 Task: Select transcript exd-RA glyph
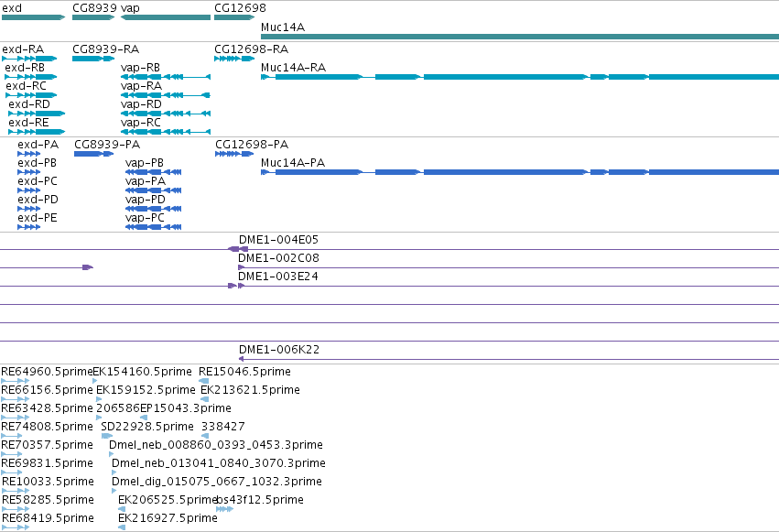pos(29,59)
